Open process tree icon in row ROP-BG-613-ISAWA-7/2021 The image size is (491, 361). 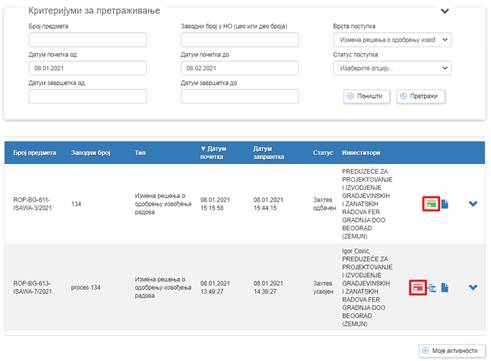tap(432, 287)
